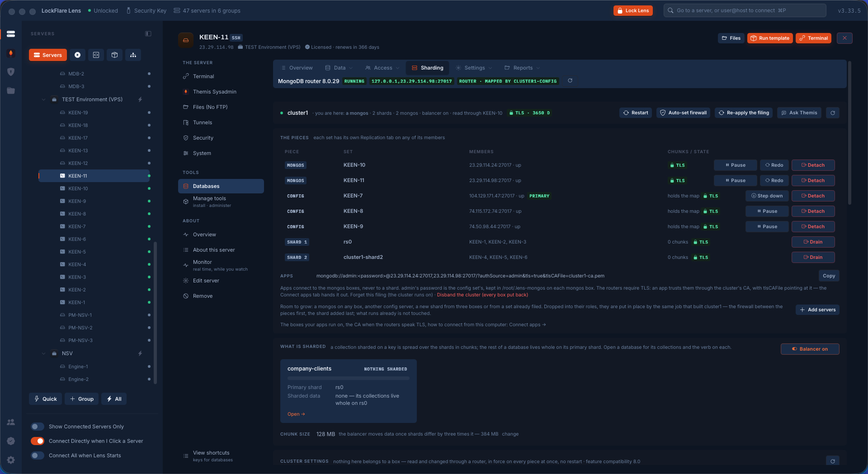Collapse the NSV server group

pos(44,353)
